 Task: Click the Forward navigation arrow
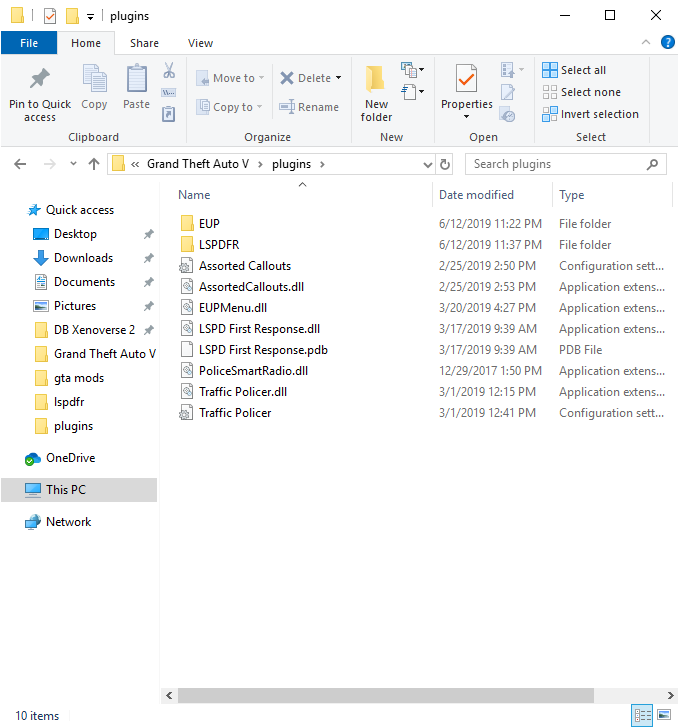coord(50,164)
